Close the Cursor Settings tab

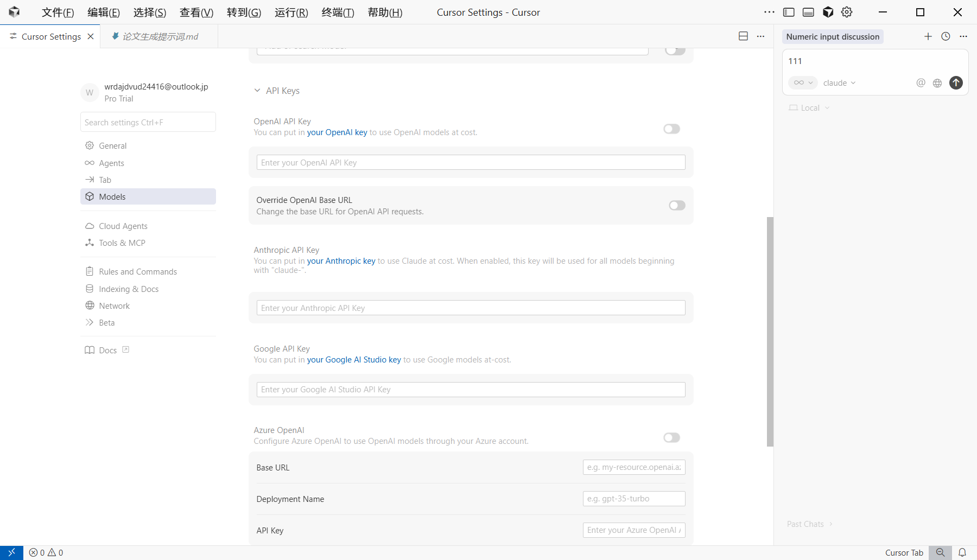coord(91,36)
